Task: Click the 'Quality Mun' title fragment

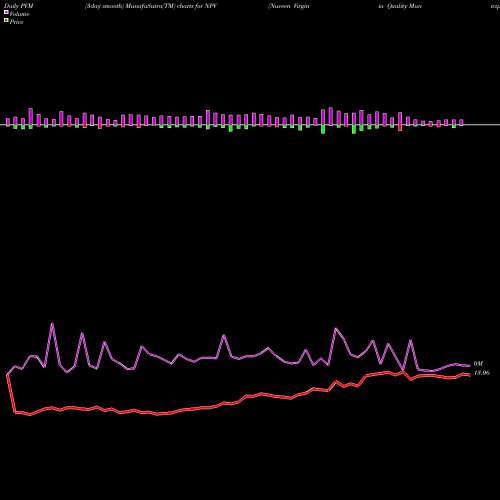Action: [404, 6]
